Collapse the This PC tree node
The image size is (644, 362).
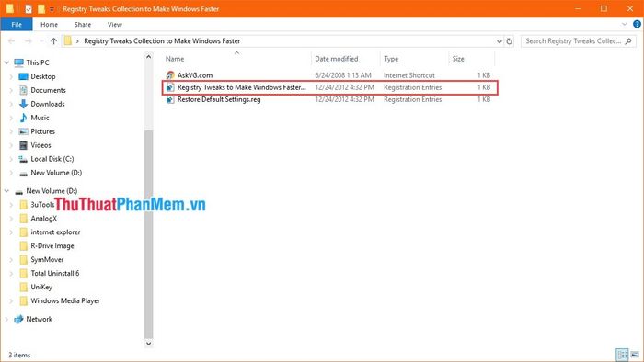tap(6, 62)
